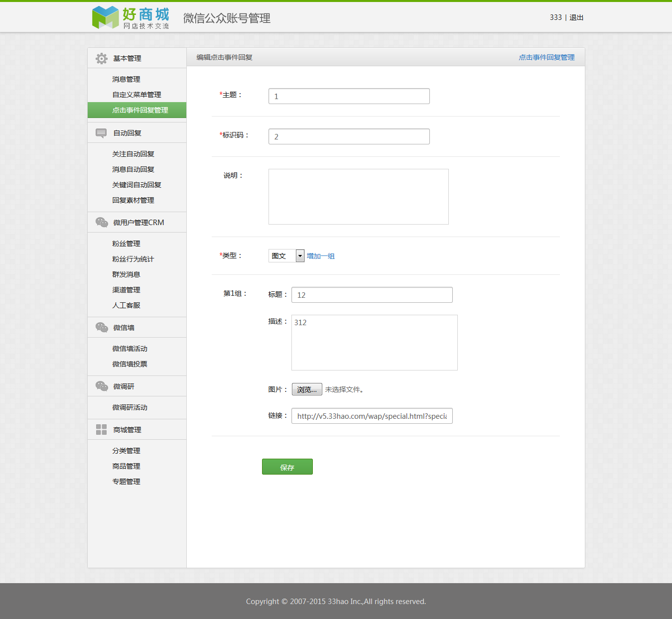Click inside the 说明 textarea
The width and height of the screenshot is (672, 619).
[x=359, y=197]
